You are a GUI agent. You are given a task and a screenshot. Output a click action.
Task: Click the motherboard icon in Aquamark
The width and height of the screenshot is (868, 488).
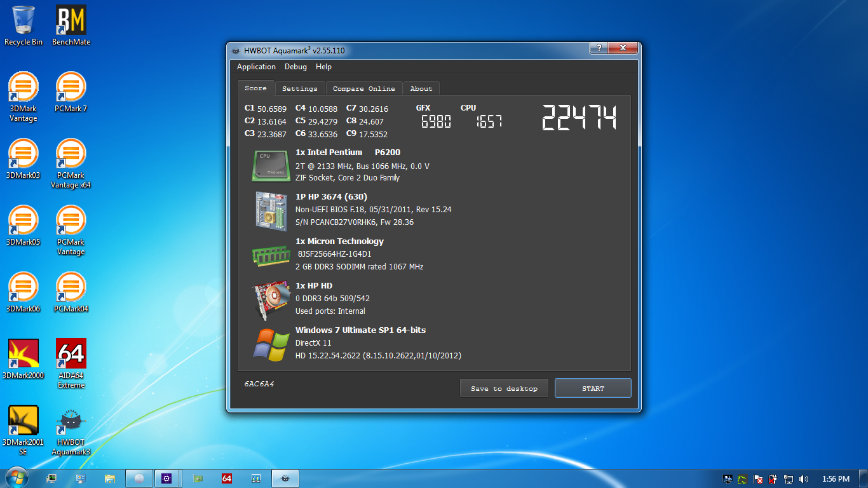(x=272, y=211)
